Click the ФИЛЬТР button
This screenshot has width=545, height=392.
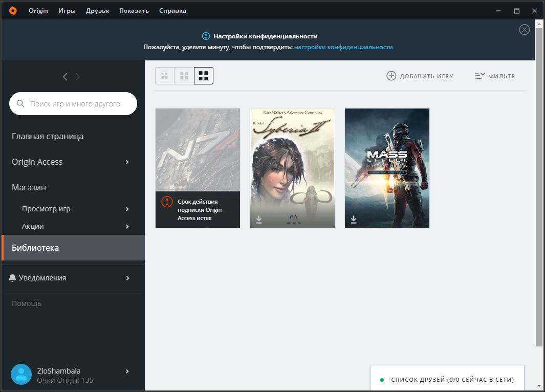coord(495,76)
